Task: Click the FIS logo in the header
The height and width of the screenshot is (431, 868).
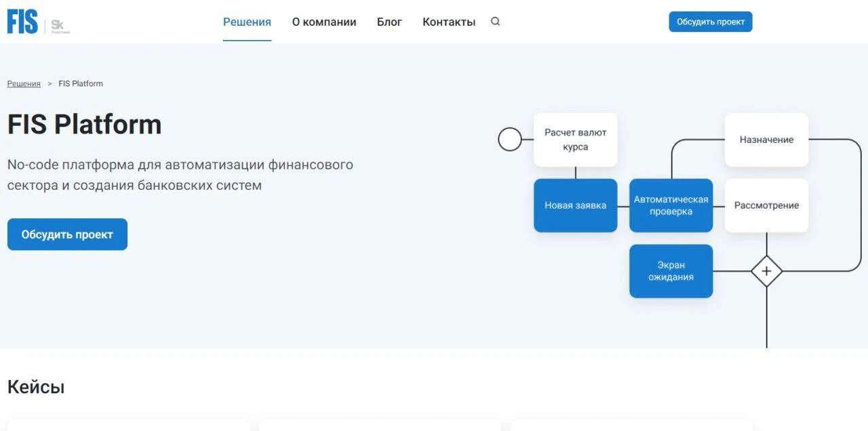Action: pyautogui.click(x=22, y=22)
